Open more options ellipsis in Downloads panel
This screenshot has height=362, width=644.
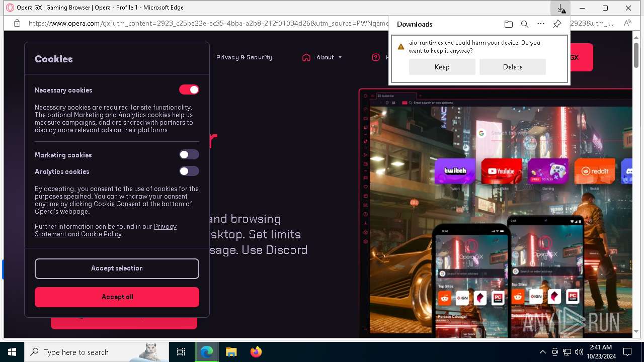pos(541,24)
